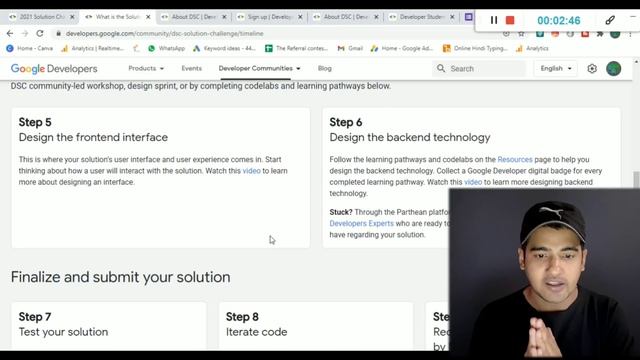The image size is (640, 360).
Task: Click the purple icon tab
Action: [469, 17]
